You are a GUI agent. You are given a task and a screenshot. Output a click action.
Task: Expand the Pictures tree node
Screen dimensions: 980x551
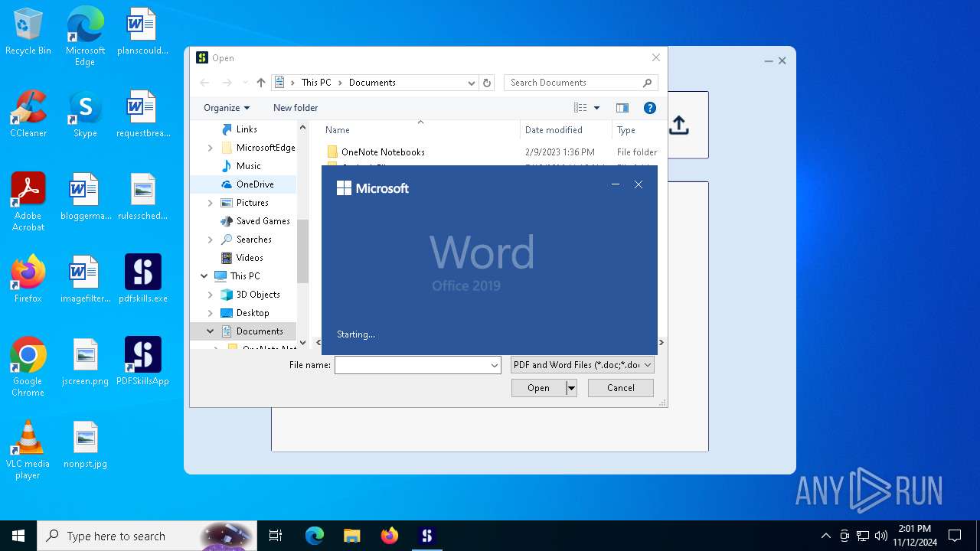click(211, 203)
